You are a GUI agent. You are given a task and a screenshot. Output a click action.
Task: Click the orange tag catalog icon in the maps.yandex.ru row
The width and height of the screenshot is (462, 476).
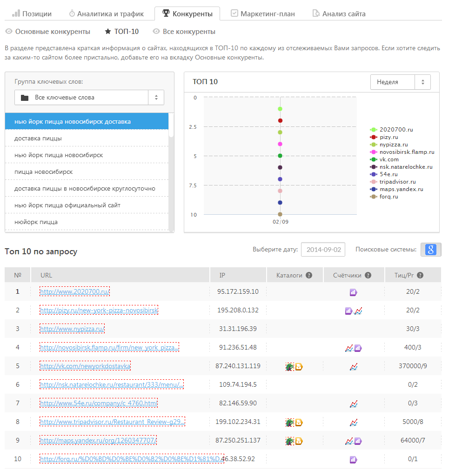pos(299,441)
